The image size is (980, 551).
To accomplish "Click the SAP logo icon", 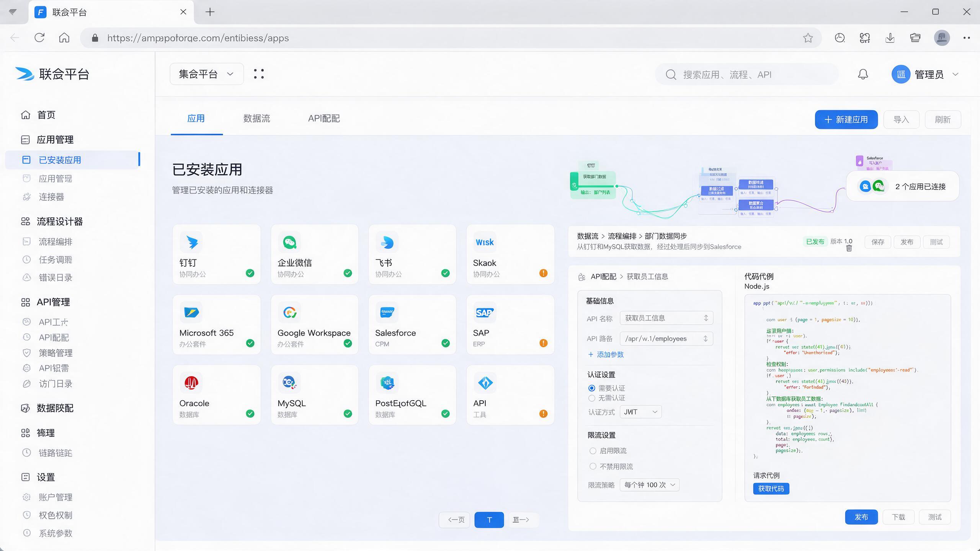I will (x=485, y=312).
